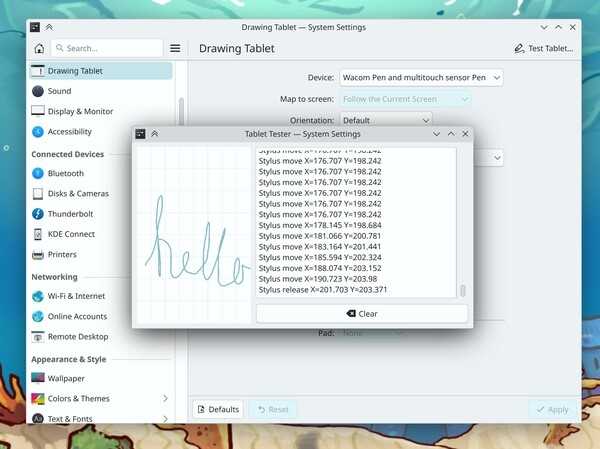Open the hamburger menu next to search
Viewport: 600px width, 449px height.
tap(175, 48)
